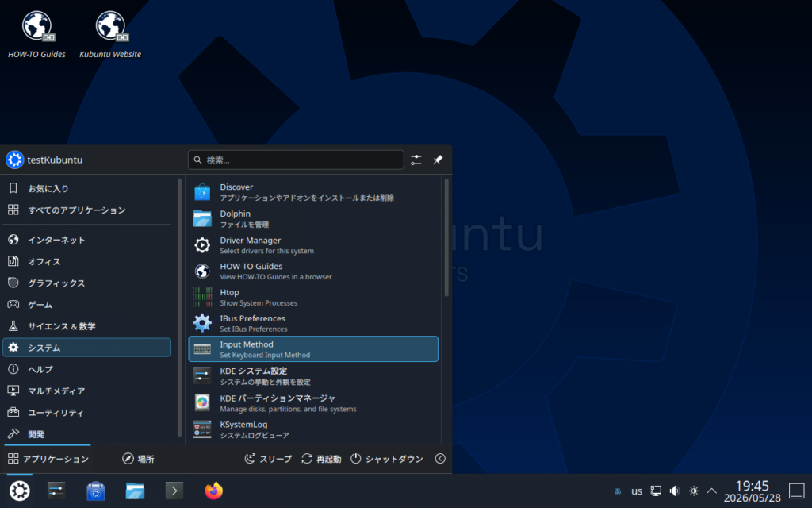812x508 pixels.
Task: Select サイエンス & 数学 category
Action: click(86, 326)
